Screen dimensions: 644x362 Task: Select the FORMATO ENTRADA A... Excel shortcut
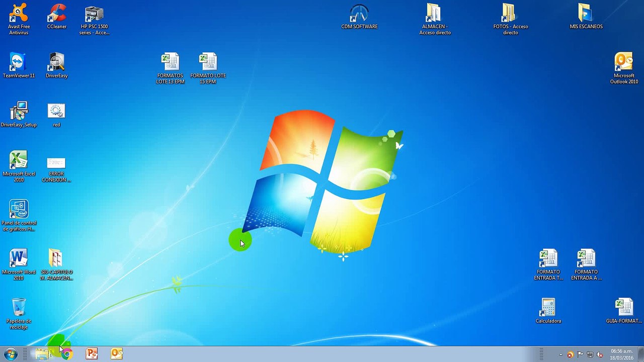pyautogui.click(x=586, y=264)
